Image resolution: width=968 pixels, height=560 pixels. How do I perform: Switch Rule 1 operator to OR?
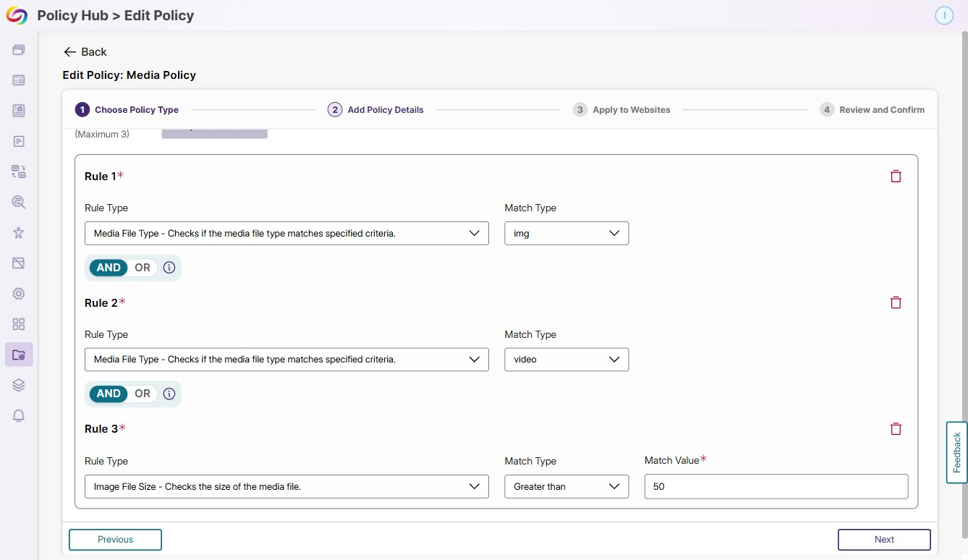click(x=143, y=268)
